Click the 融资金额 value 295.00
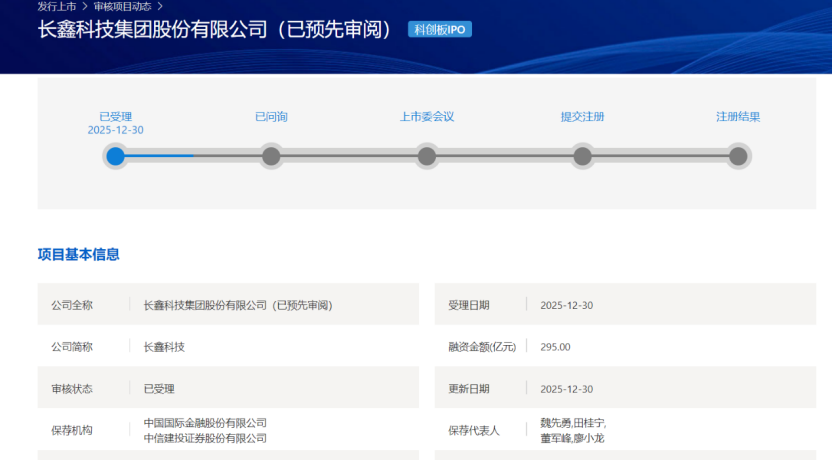 [555, 347]
